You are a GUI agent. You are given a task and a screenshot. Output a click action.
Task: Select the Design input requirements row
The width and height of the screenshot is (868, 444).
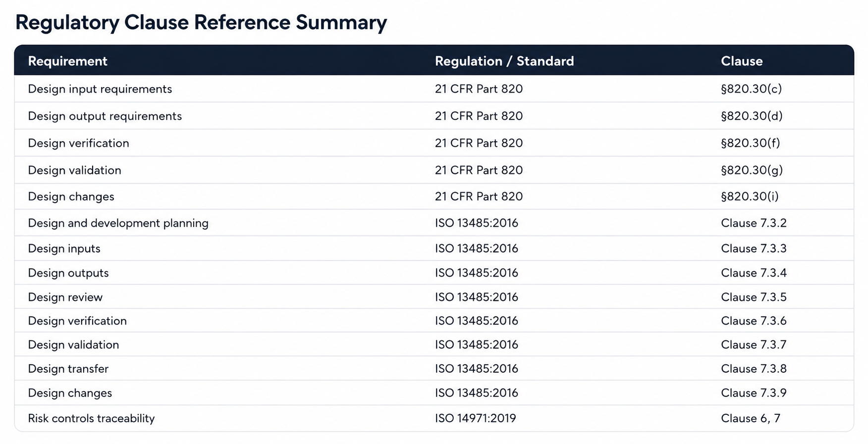click(x=434, y=89)
